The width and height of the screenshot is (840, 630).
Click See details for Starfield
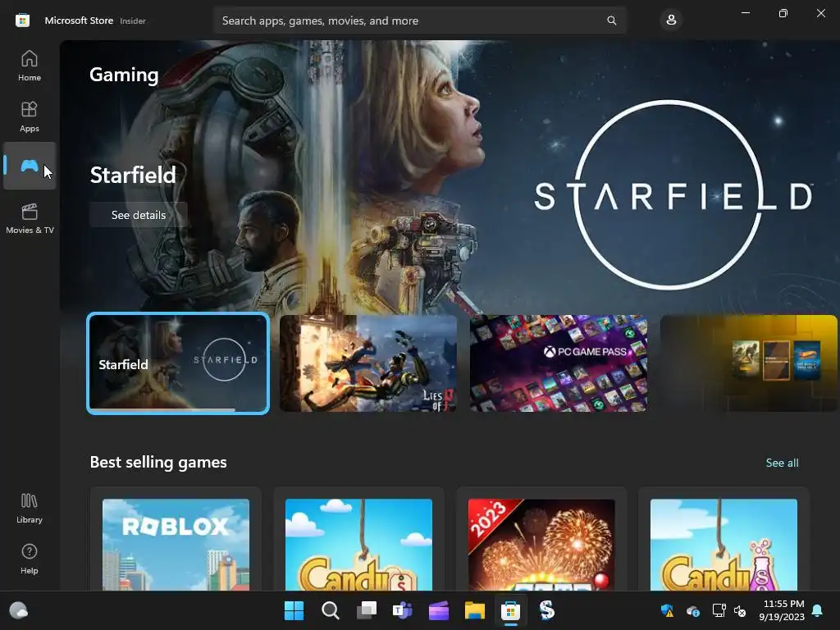pos(138,215)
